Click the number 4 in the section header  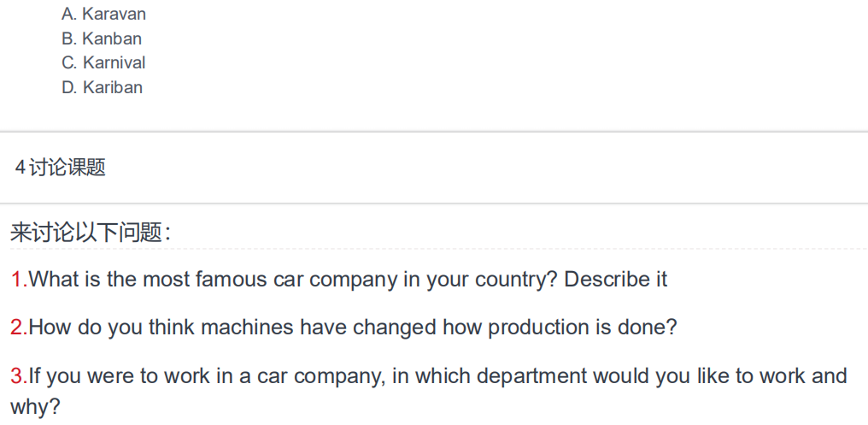[x=20, y=168]
